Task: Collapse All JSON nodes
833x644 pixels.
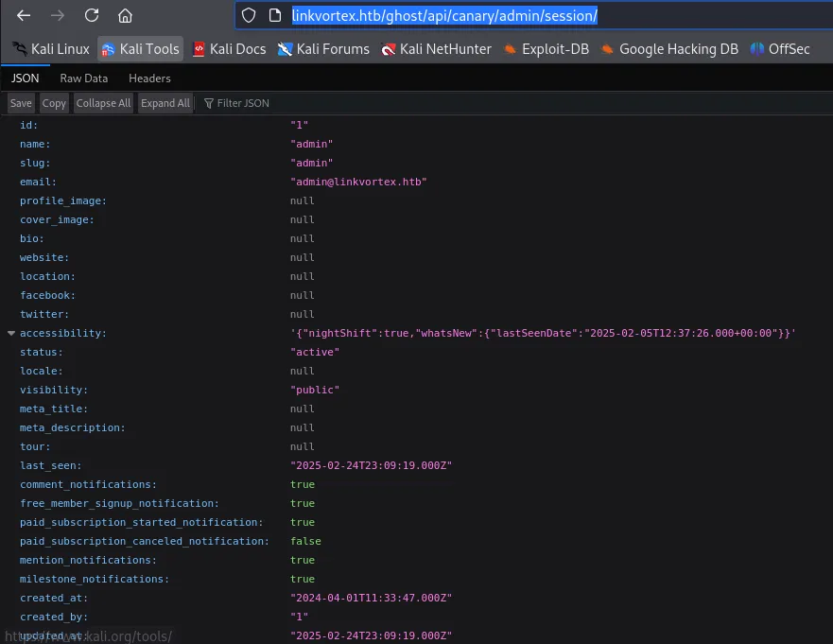Action: [104, 103]
